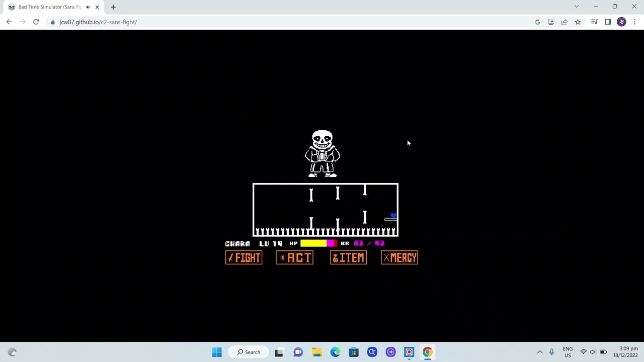Click the Google Chrome taskbar icon
644x362 pixels.
427,352
